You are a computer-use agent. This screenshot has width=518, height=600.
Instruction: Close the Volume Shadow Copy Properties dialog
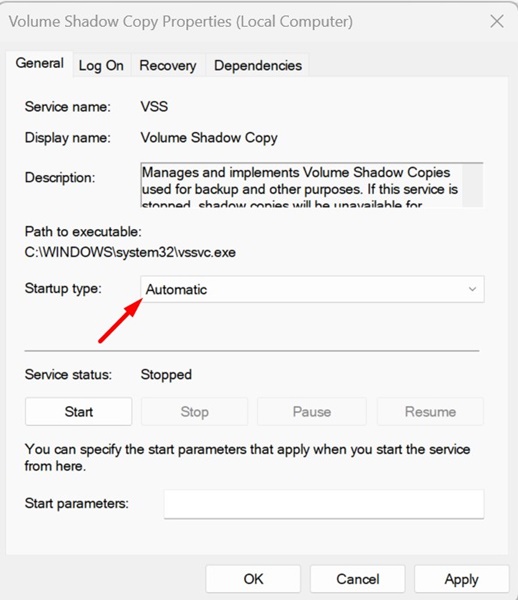(x=497, y=21)
